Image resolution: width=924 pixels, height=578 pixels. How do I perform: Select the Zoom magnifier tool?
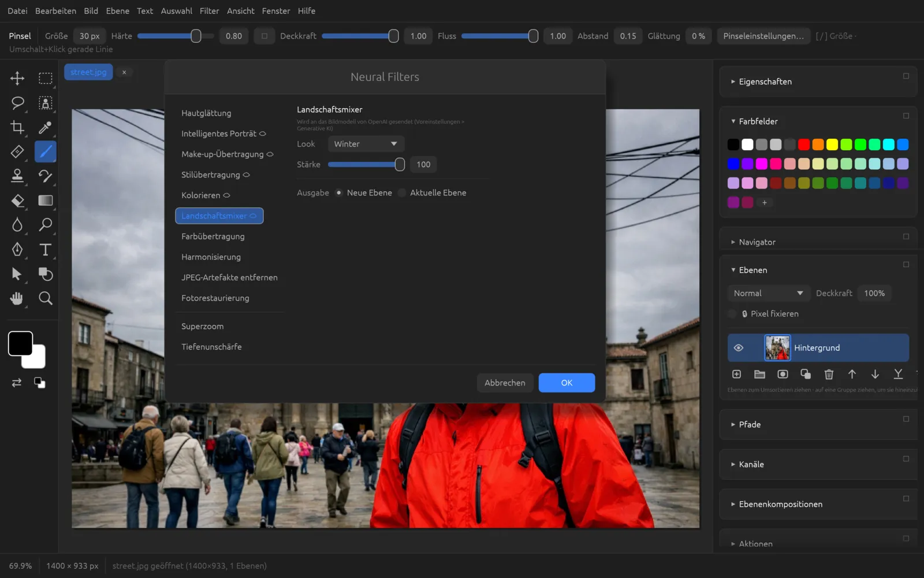tap(45, 298)
